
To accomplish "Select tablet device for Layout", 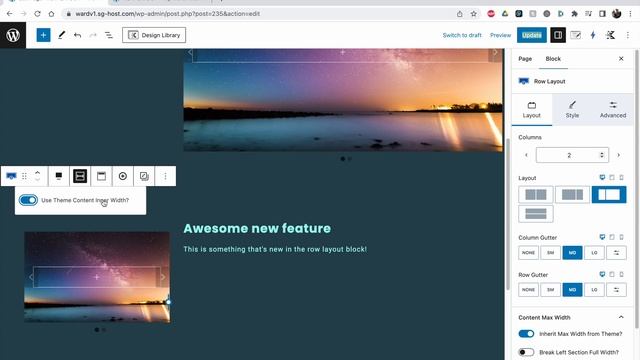I will point(612,178).
